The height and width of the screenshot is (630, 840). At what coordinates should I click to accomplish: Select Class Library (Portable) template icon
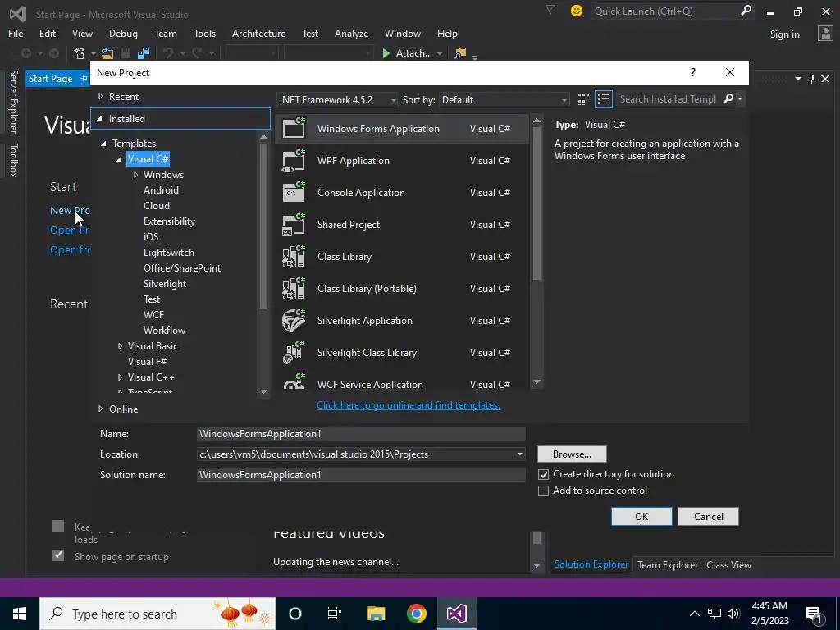tap(294, 289)
